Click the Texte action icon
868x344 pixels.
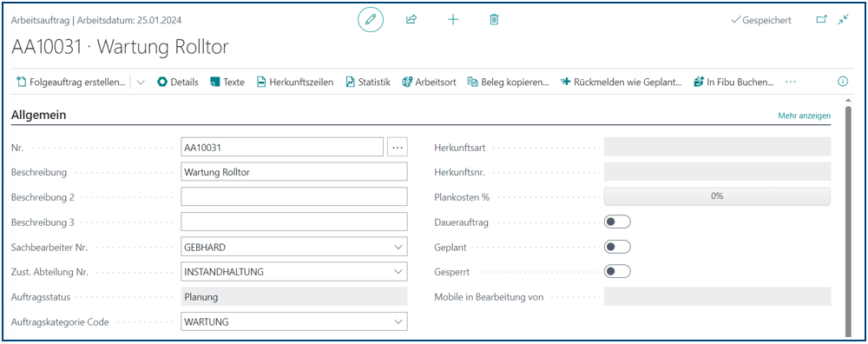[214, 82]
